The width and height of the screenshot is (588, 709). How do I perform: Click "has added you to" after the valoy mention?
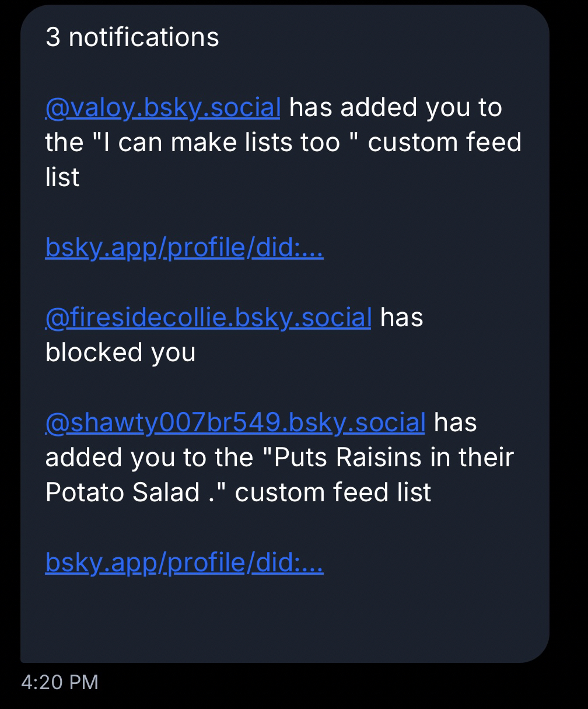click(x=395, y=108)
